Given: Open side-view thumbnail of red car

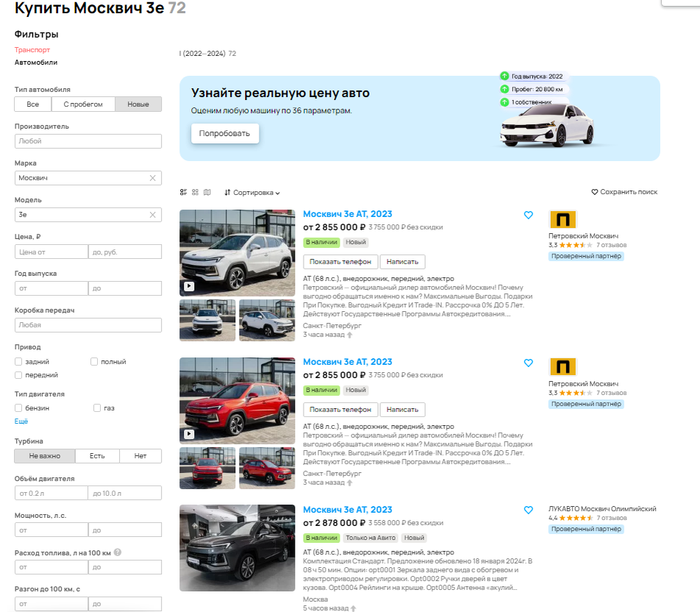Looking at the screenshot, I should [267, 468].
